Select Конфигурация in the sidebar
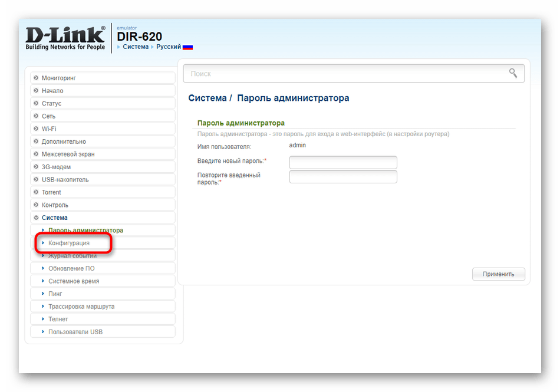 69,243
